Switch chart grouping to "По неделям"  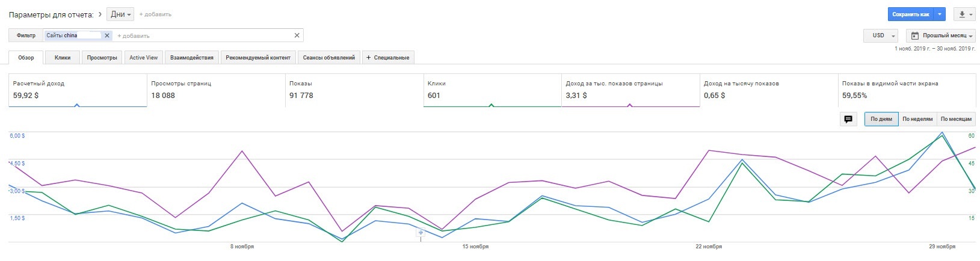coord(917,119)
